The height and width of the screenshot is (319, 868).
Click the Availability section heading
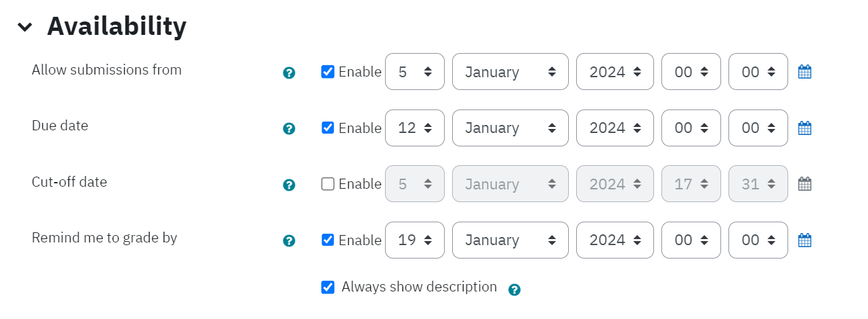(117, 26)
